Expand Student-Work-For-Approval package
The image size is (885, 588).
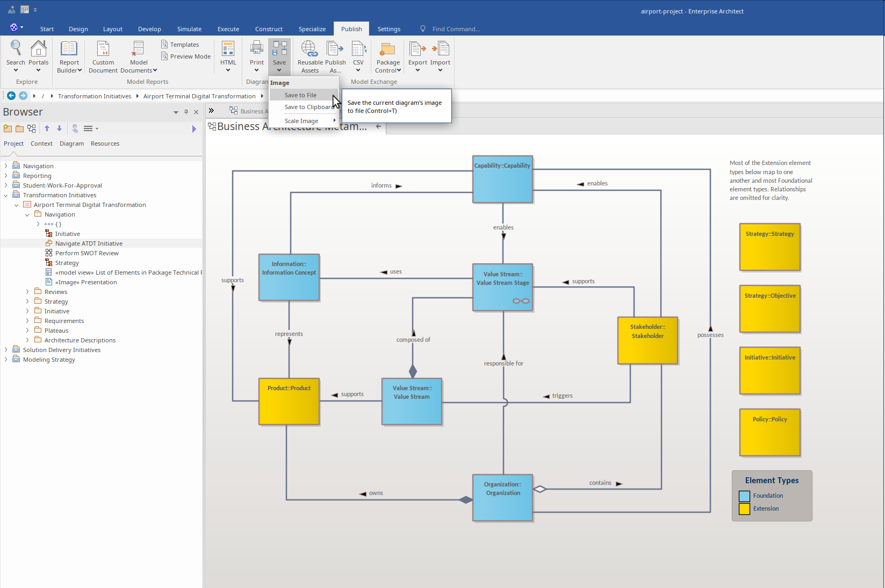click(6, 185)
